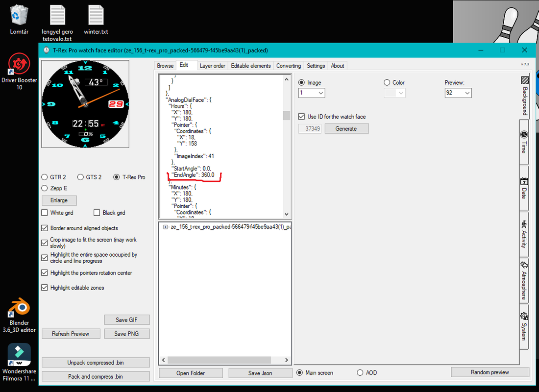This screenshot has width=539, height=392.
Task: Click the watch face preview image
Action: [85, 104]
